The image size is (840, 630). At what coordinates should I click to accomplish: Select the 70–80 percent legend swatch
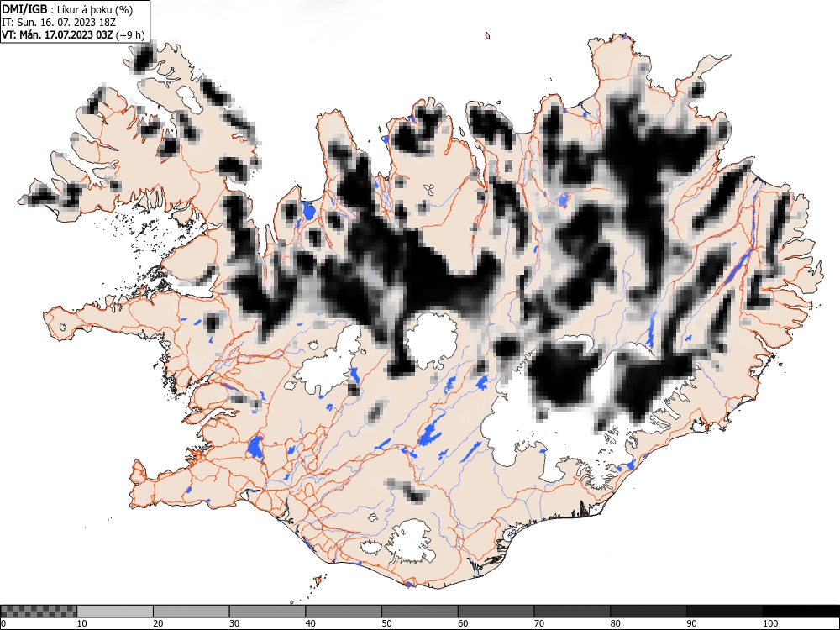point(571,612)
